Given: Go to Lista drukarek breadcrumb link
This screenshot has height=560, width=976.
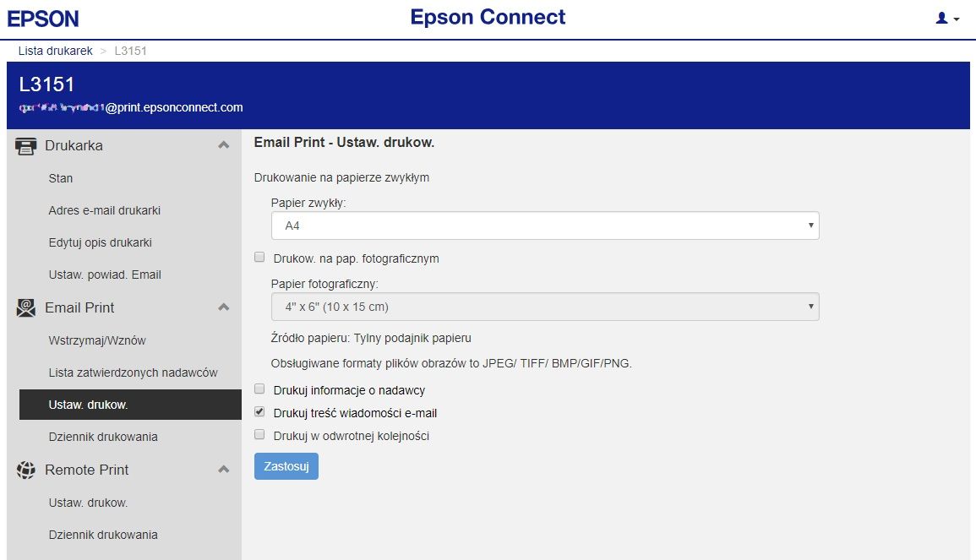Looking at the screenshot, I should pyautogui.click(x=56, y=51).
